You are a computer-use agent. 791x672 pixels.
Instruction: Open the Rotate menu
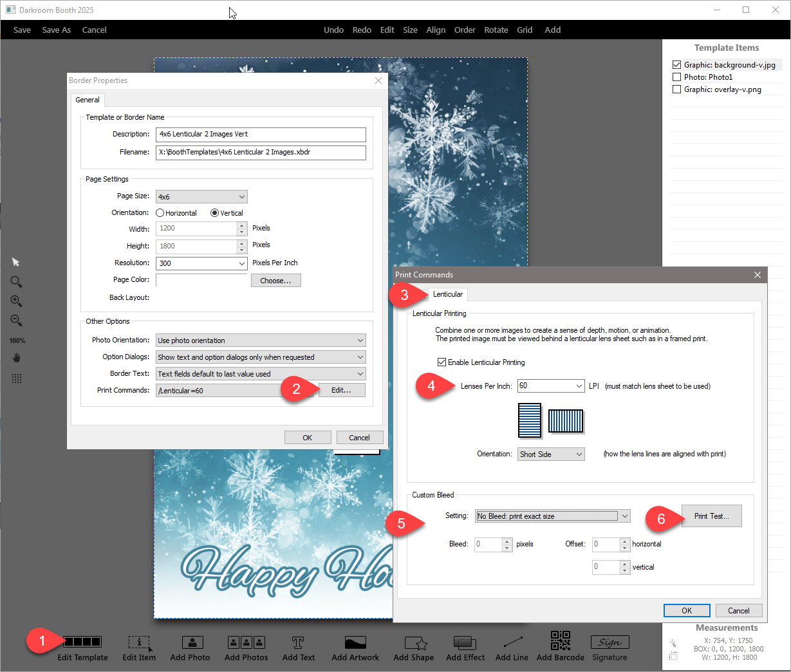(496, 30)
